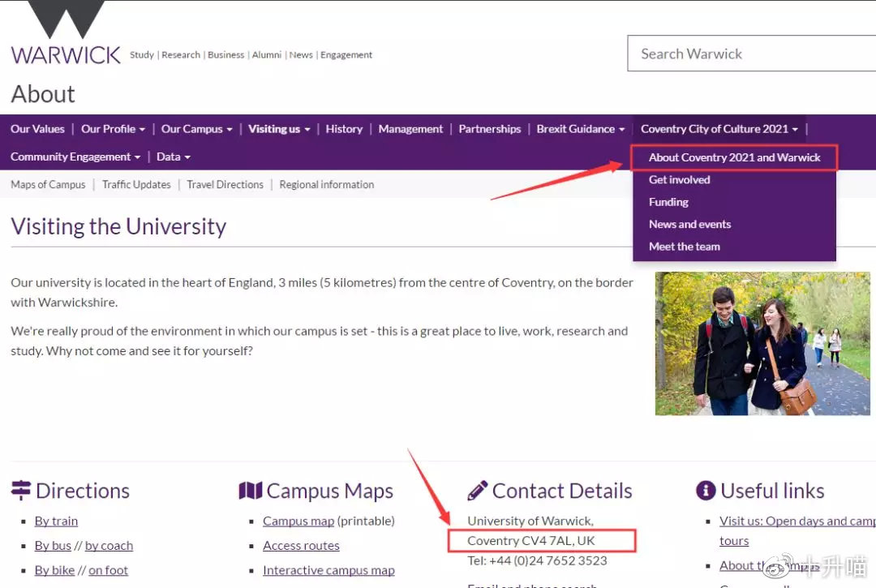
Task: Open the News header link
Action: (x=301, y=54)
